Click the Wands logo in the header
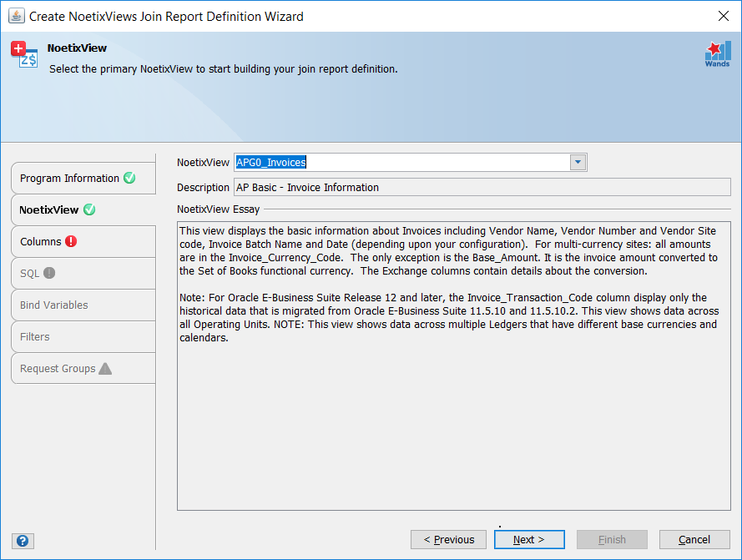The image size is (742, 560). point(716,54)
